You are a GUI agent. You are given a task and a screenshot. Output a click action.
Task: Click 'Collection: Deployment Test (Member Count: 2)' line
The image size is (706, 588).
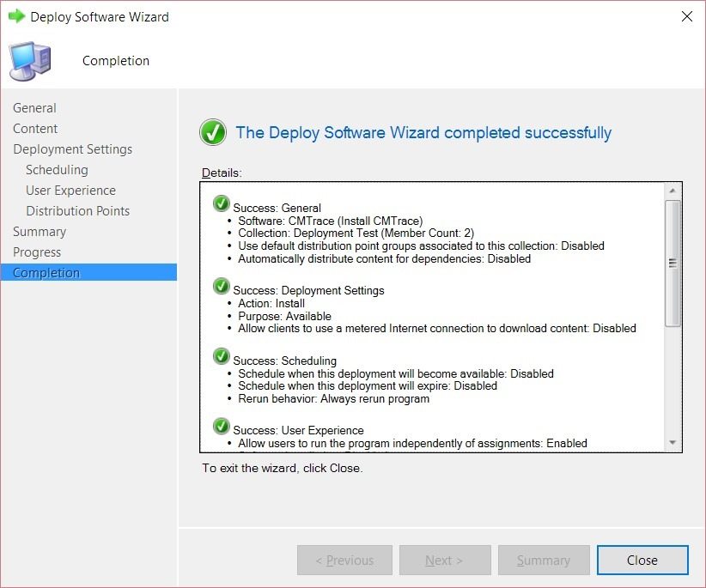356,233
